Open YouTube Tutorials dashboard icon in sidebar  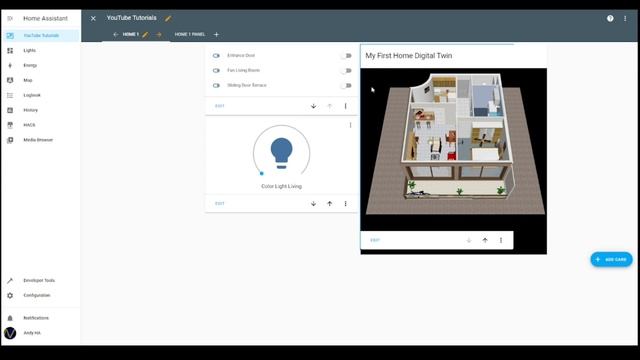[10, 36]
